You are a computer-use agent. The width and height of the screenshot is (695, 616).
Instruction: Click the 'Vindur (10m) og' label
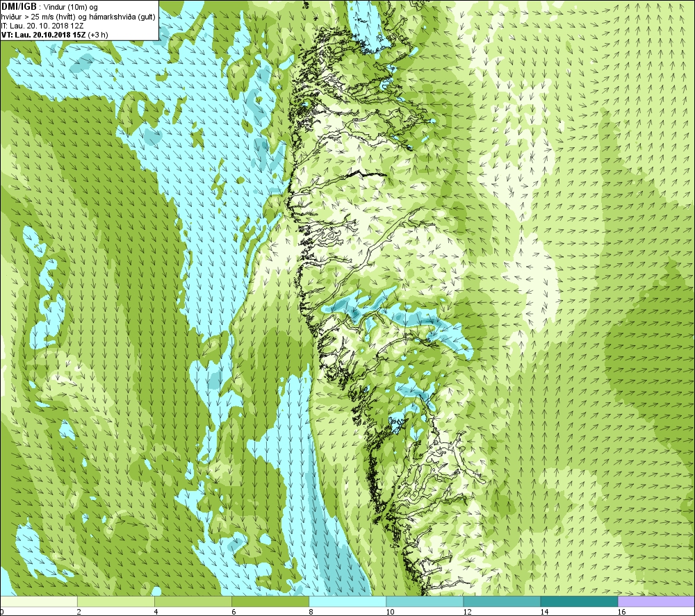72,8
